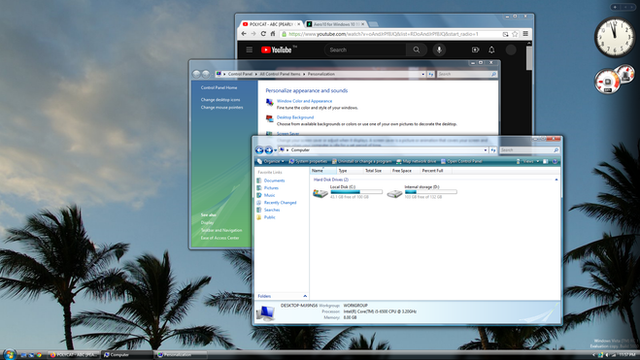
Task: Open Window Color and Appearance link
Action: [x=304, y=101]
